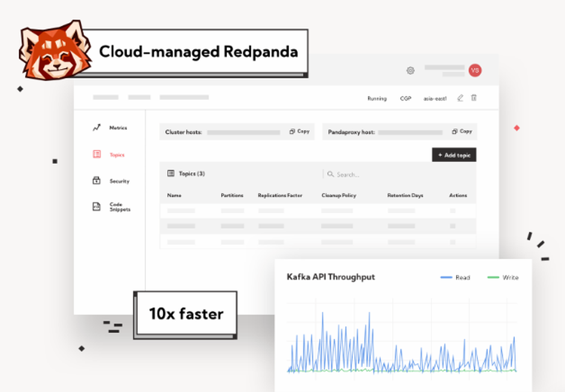Open Code Snippets section
The image size is (565, 392).
tap(120, 207)
